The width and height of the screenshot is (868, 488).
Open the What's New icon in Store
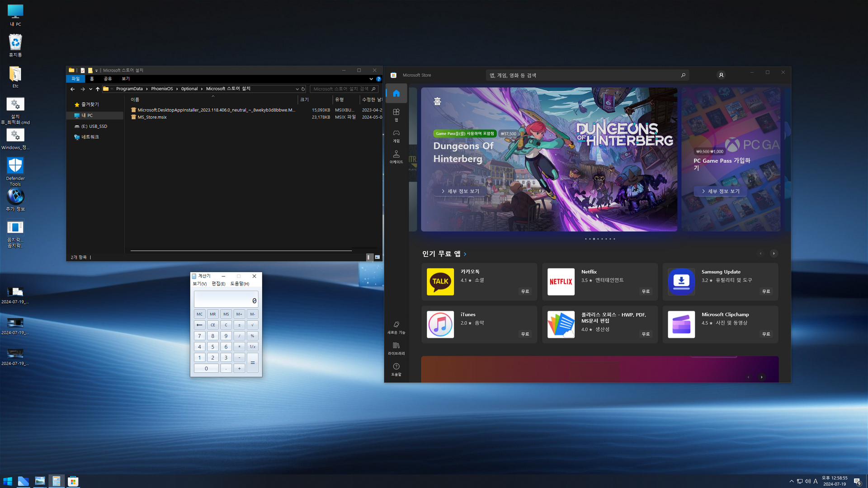click(396, 327)
